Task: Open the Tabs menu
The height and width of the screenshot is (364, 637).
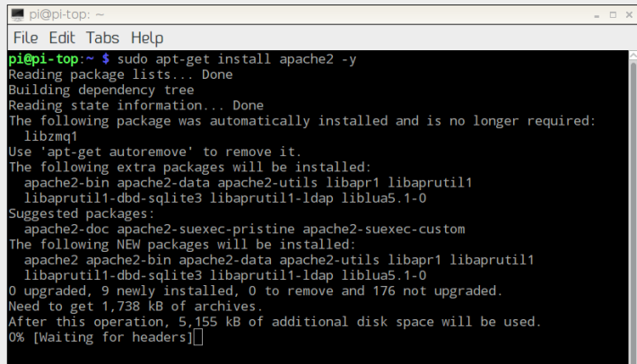Action: pos(102,39)
